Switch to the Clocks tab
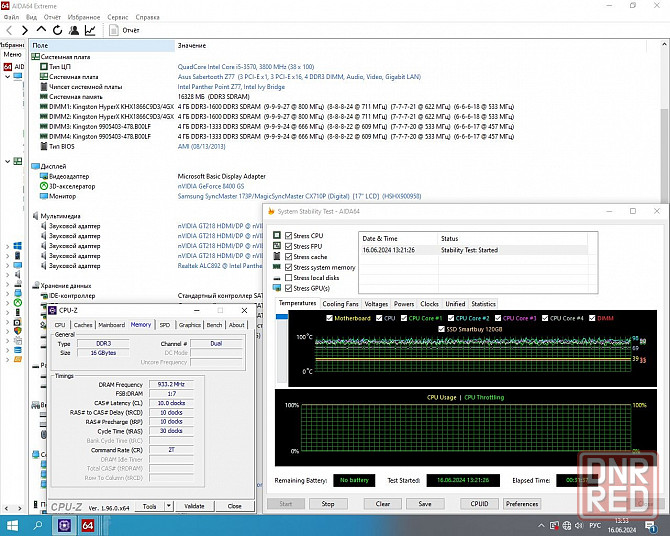The width and height of the screenshot is (670, 536). (429, 304)
